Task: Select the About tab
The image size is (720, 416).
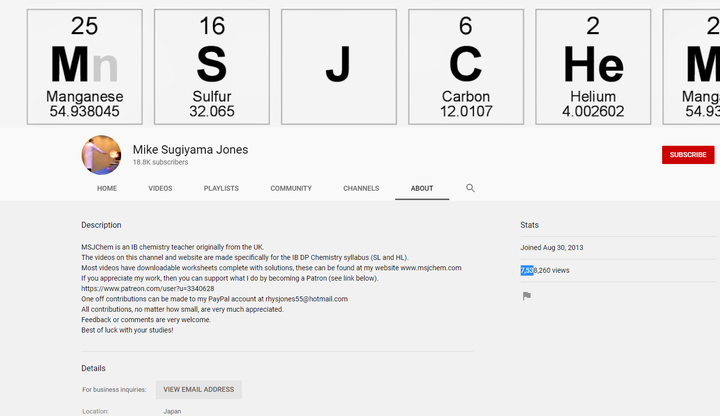Action: [422, 188]
